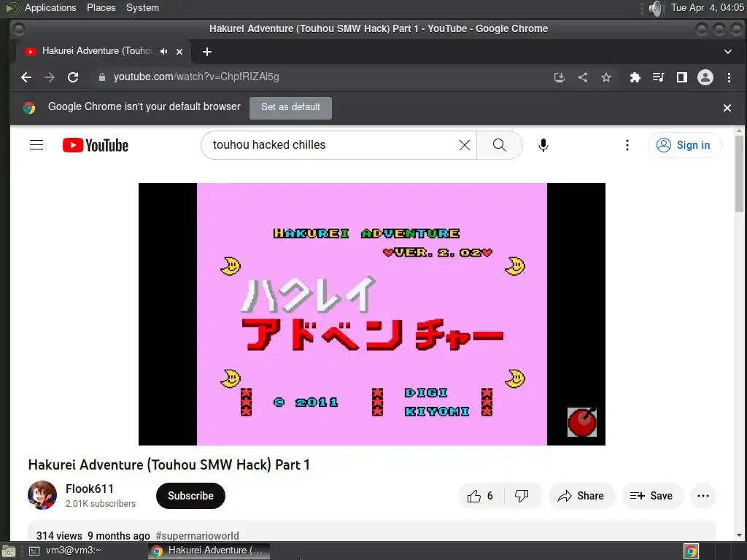The height and width of the screenshot is (560, 747).
Task: Click the Sign in button
Action: [684, 145]
